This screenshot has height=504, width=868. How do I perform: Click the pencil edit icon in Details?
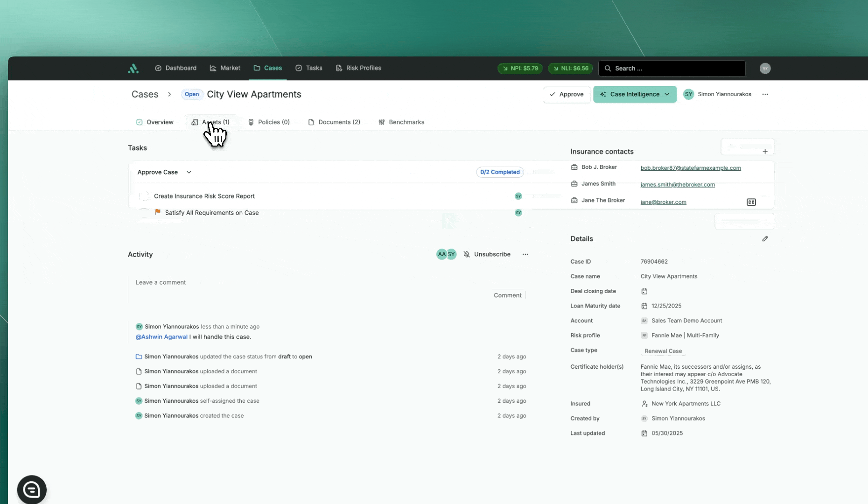tap(765, 239)
